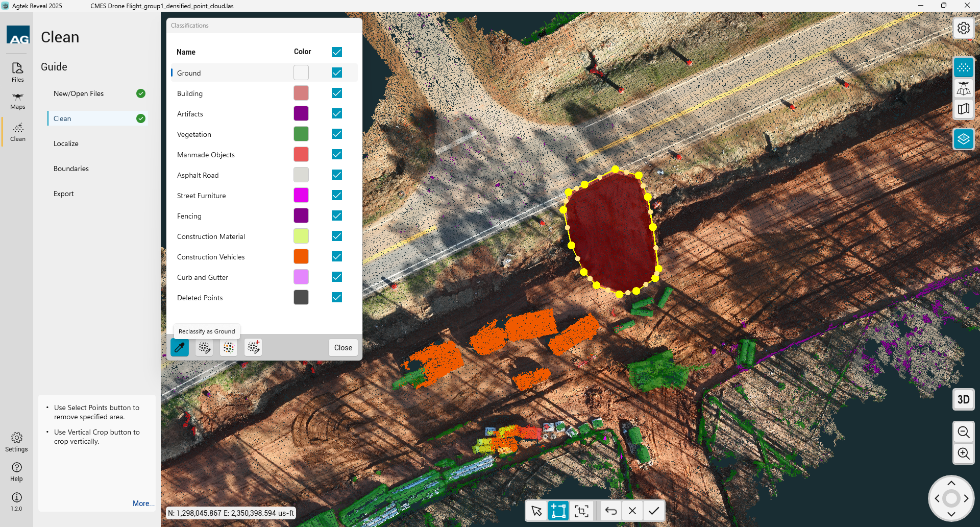Click the Construction Vehicles orange color swatch
This screenshot has height=527, width=980.
tap(301, 256)
